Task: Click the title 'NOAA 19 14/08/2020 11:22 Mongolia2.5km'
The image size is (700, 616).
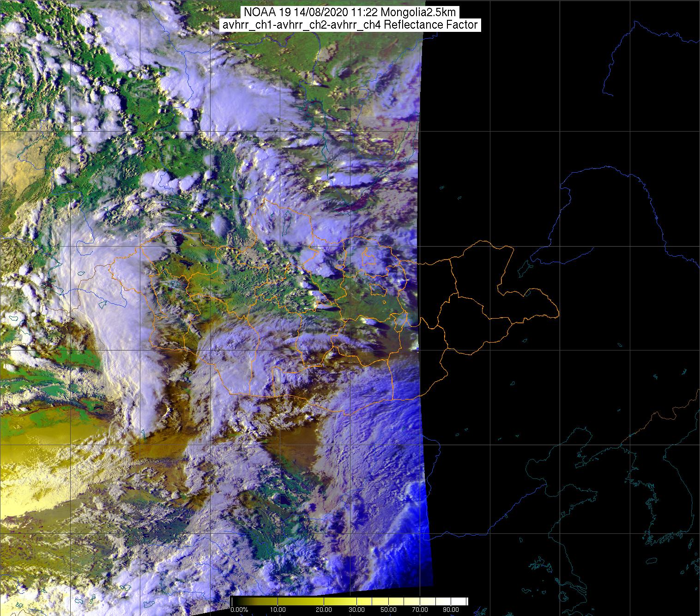Action: click(x=350, y=12)
